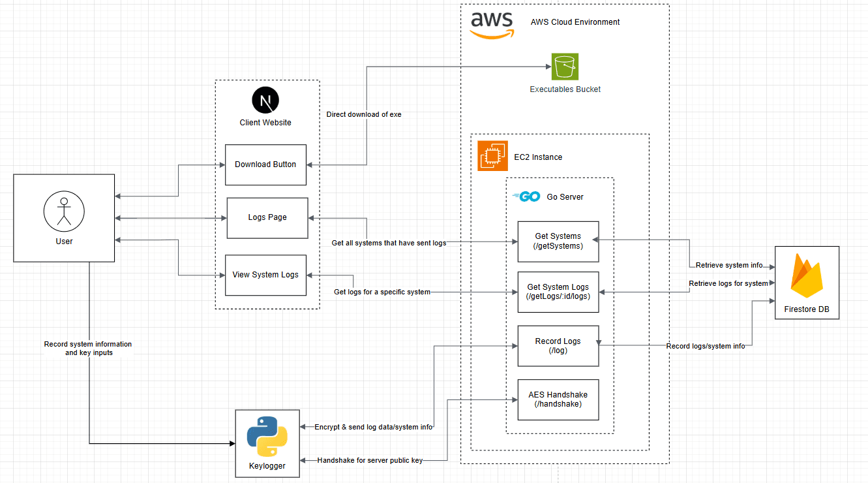Select the 'Direct download of exe' label
The width and height of the screenshot is (868, 483).
(x=364, y=114)
